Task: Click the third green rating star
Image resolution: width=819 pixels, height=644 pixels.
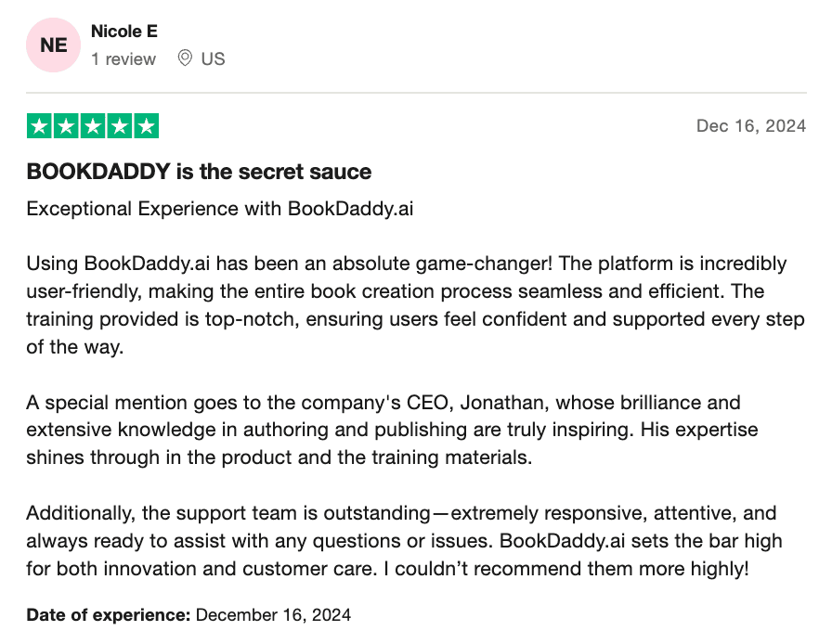Action: (x=93, y=126)
